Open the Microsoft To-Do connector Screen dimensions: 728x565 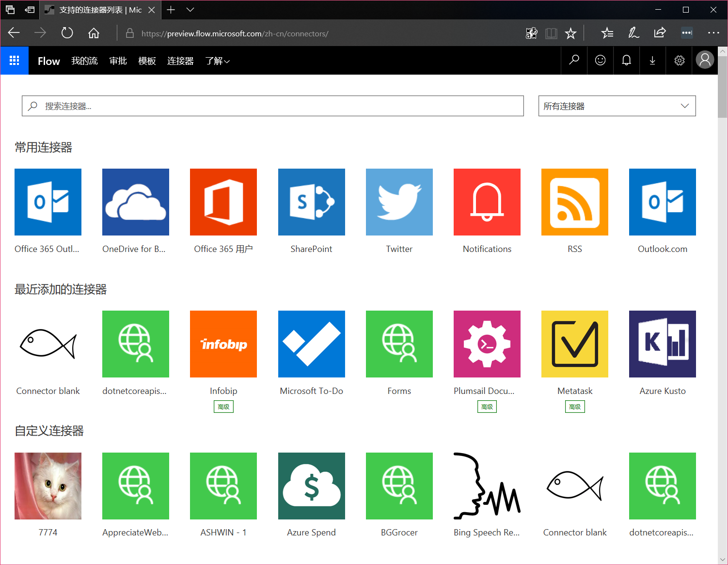click(311, 344)
